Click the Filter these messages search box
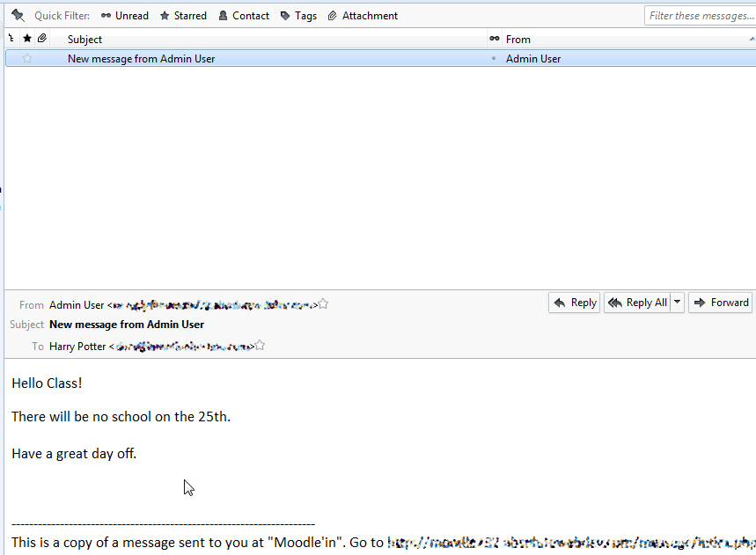The image size is (756, 555). [x=700, y=16]
